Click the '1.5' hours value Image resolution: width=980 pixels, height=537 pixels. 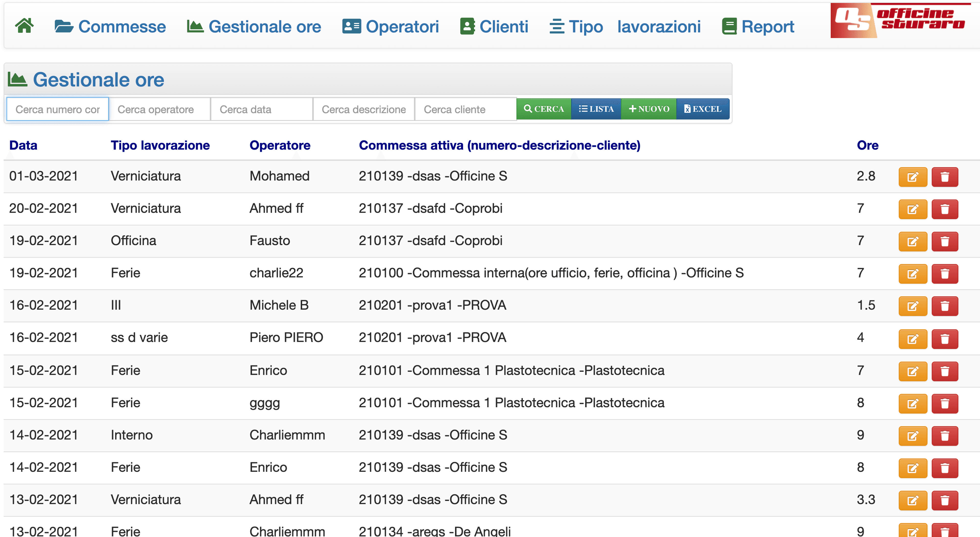866,305
